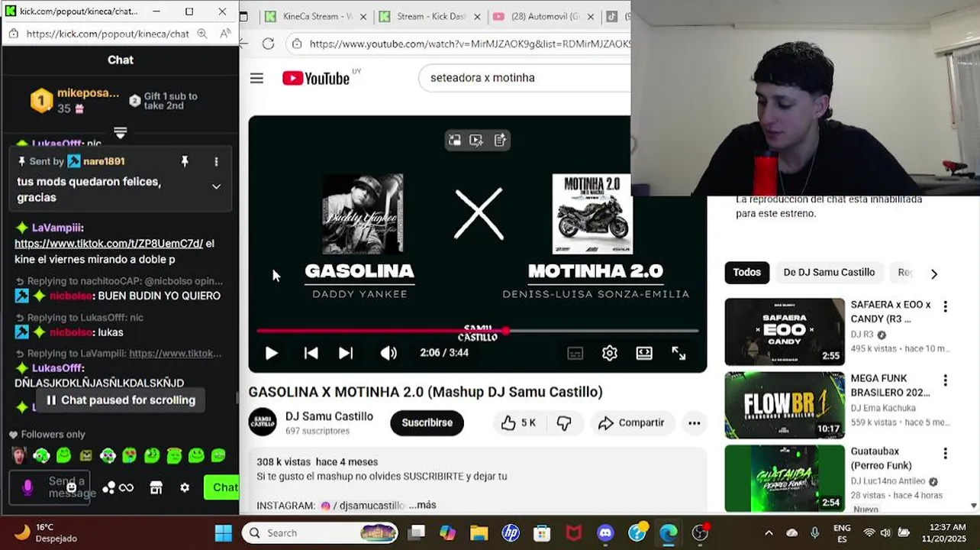This screenshot has width=980, height=550.
Task: Open OBS Studio from the taskbar
Action: click(700, 532)
